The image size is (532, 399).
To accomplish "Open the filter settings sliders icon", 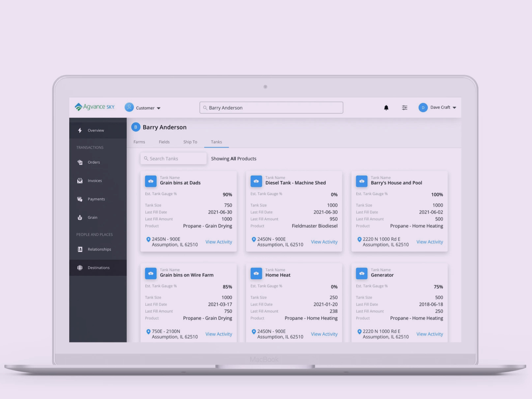I will [x=405, y=108].
